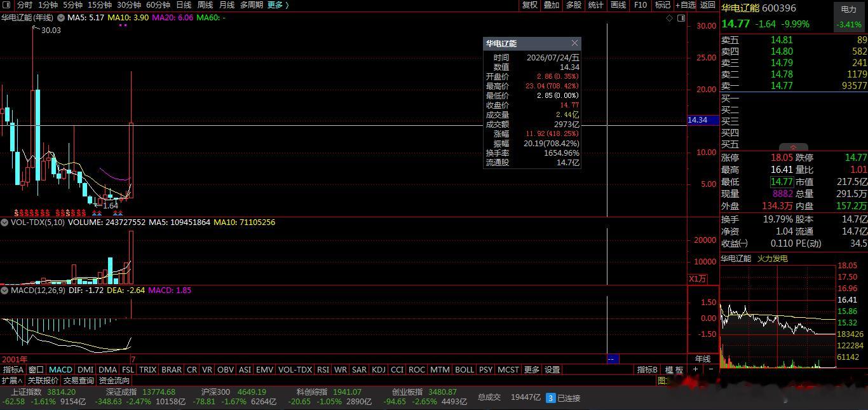This screenshot has height=410, width=868.
Task: Open 多周期 view
Action: point(252,5)
